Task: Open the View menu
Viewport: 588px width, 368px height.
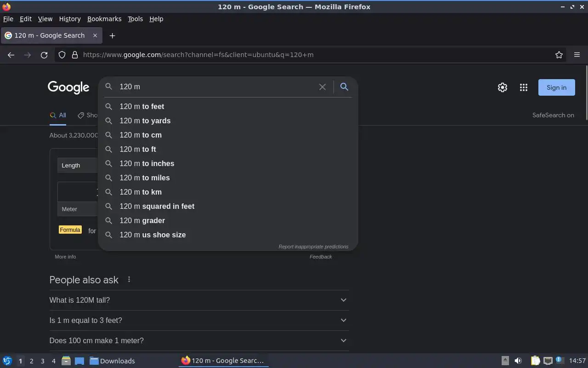Action: pyautogui.click(x=45, y=19)
